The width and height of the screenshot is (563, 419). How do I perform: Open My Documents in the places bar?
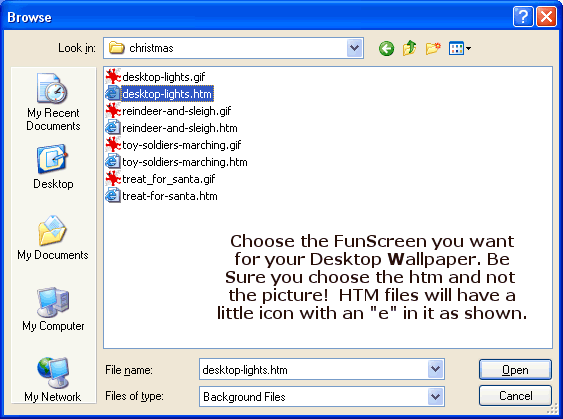[53, 238]
